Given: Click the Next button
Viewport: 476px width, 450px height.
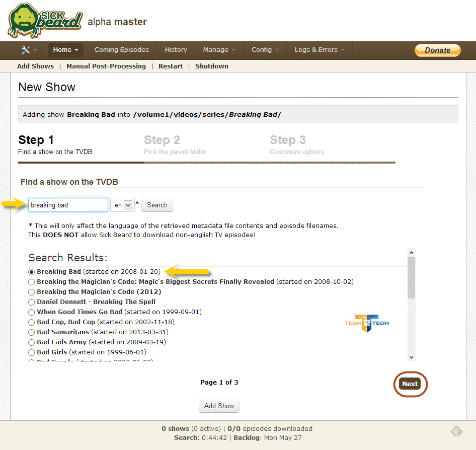Looking at the screenshot, I should 410,384.
